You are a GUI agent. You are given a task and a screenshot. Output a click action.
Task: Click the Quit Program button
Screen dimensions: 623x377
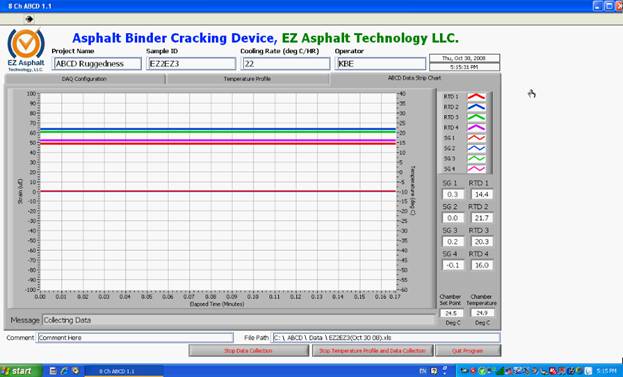tap(468, 351)
